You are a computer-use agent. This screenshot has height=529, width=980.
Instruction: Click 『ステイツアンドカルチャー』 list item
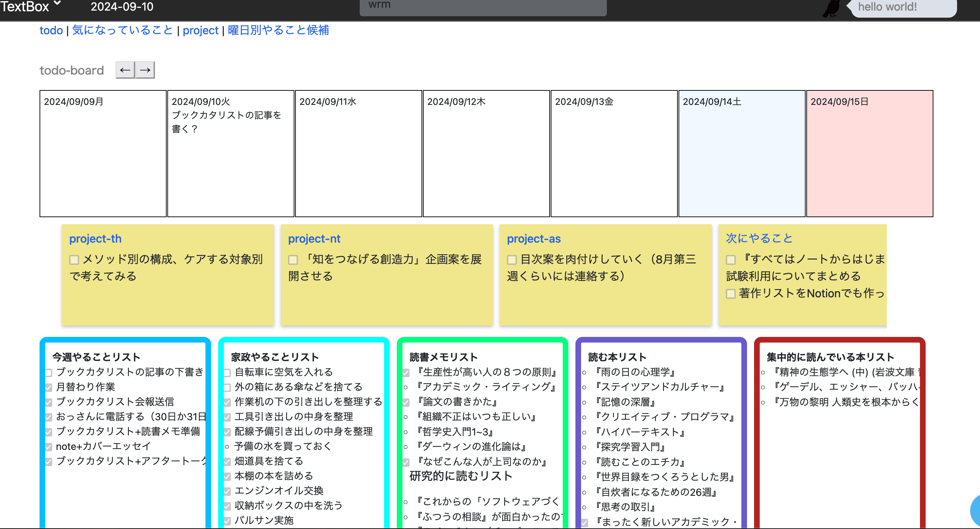pyautogui.click(x=660, y=387)
